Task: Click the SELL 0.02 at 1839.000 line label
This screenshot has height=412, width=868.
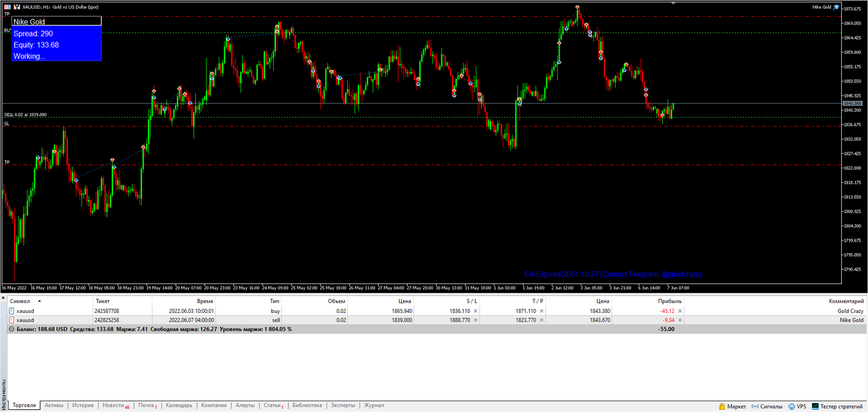Action: (x=26, y=114)
